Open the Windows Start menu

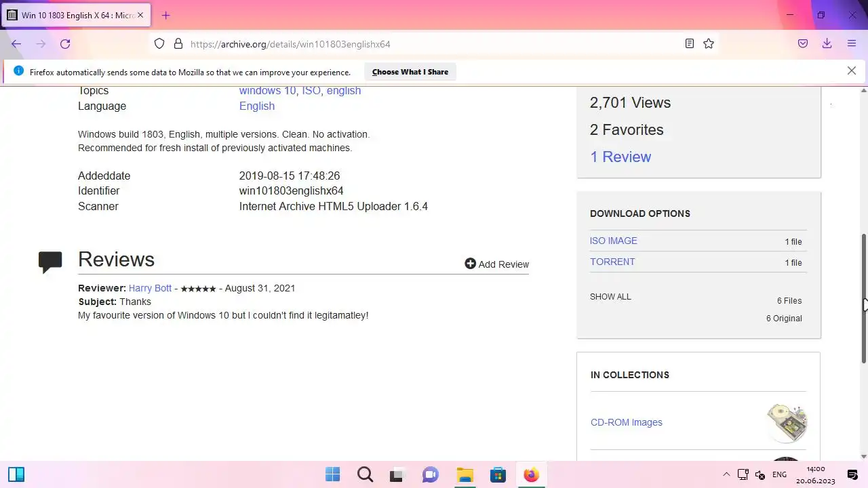[332, 474]
